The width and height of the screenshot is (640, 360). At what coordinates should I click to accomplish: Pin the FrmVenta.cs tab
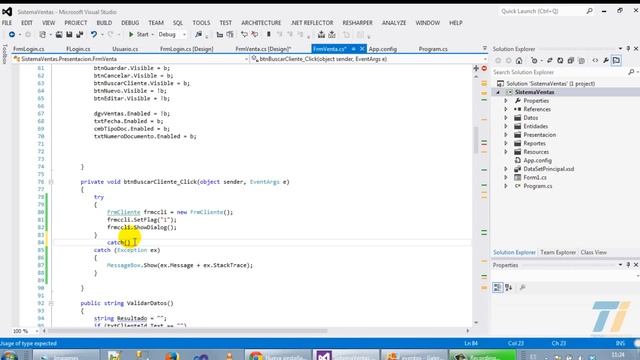(x=353, y=49)
